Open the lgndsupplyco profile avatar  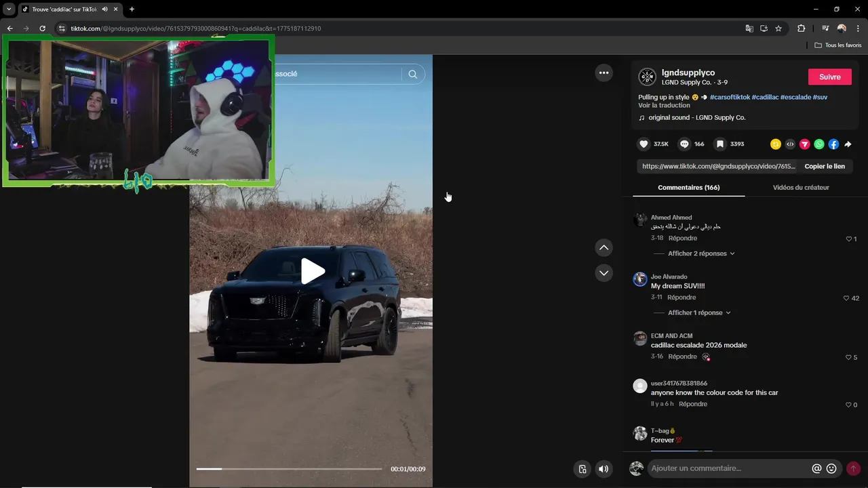tap(648, 77)
